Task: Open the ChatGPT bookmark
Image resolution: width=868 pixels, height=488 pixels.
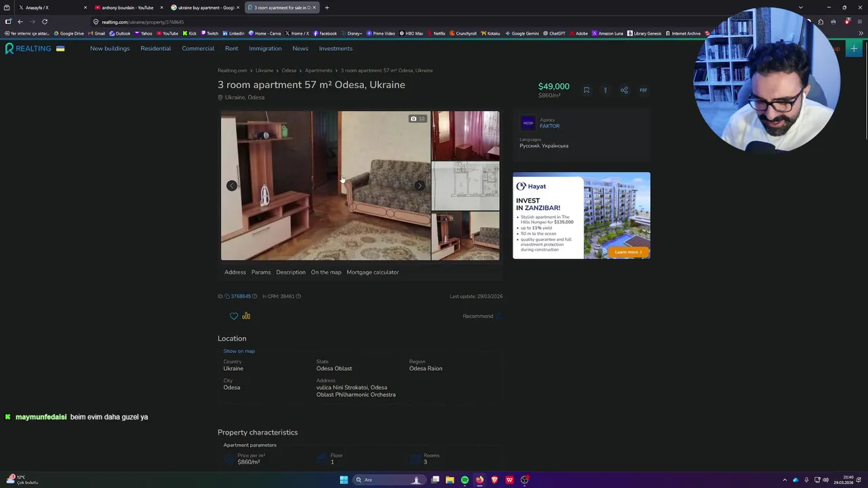Action: [554, 33]
